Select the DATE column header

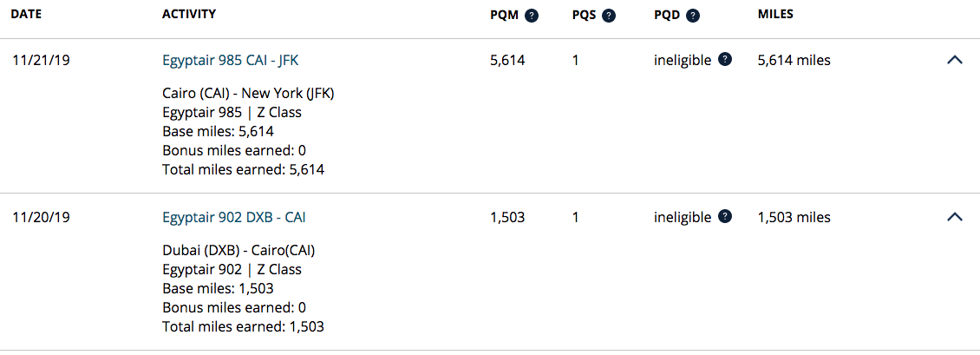coord(26,14)
